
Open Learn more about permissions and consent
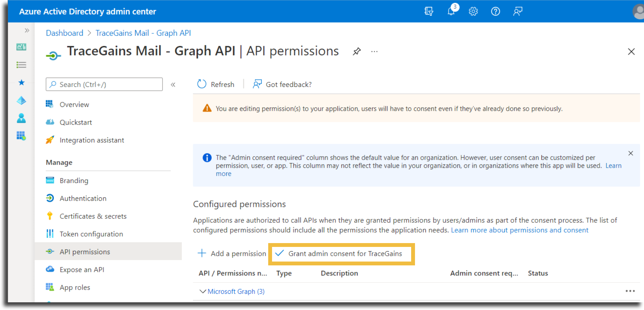coord(520,230)
